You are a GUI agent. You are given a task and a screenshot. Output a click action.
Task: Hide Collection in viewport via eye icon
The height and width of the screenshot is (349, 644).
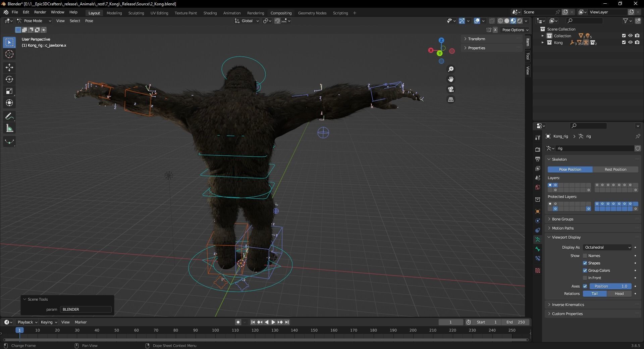(x=630, y=36)
